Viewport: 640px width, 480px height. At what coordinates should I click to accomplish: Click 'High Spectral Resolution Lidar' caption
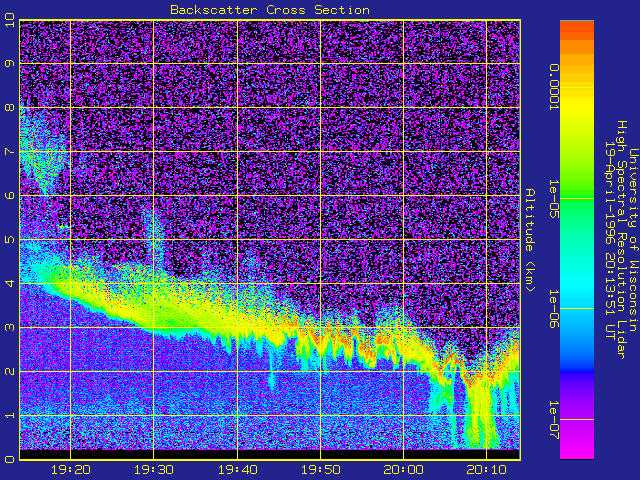point(621,240)
